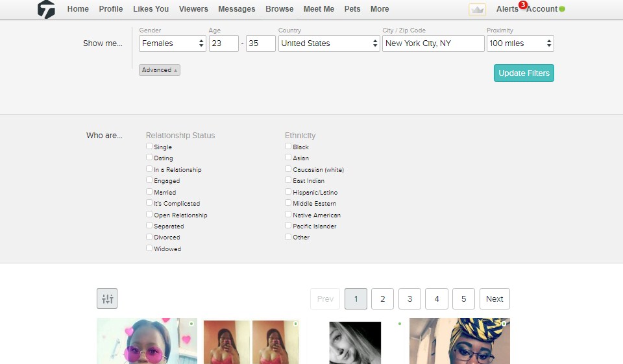Click the minimum age input field
623x364 pixels.
coord(223,43)
